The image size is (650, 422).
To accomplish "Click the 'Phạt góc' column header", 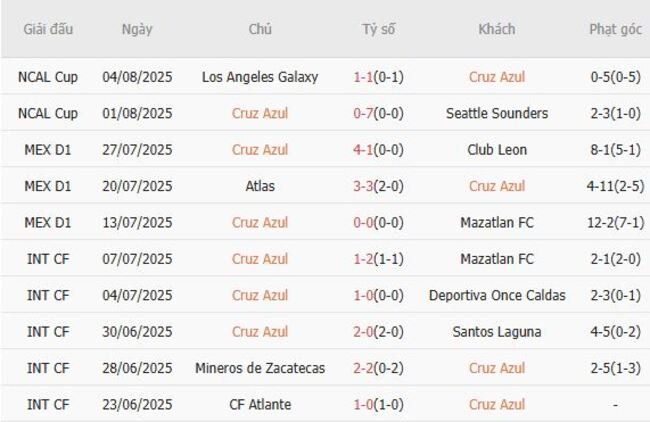I will (615, 29).
